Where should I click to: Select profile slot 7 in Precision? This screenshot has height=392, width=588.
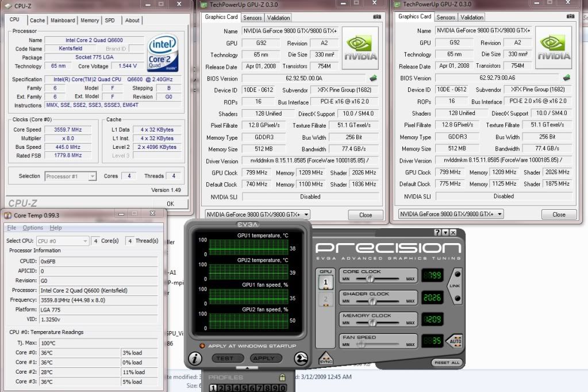point(259,388)
